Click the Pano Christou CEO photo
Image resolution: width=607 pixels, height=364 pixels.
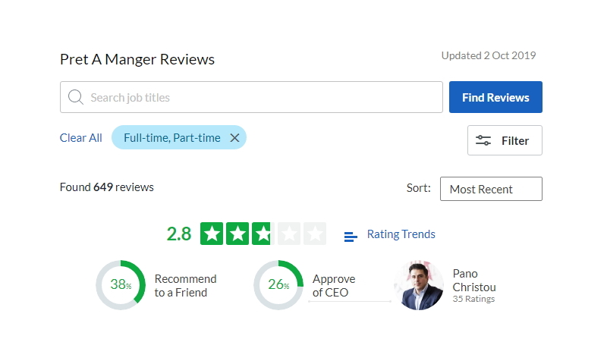click(419, 285)
